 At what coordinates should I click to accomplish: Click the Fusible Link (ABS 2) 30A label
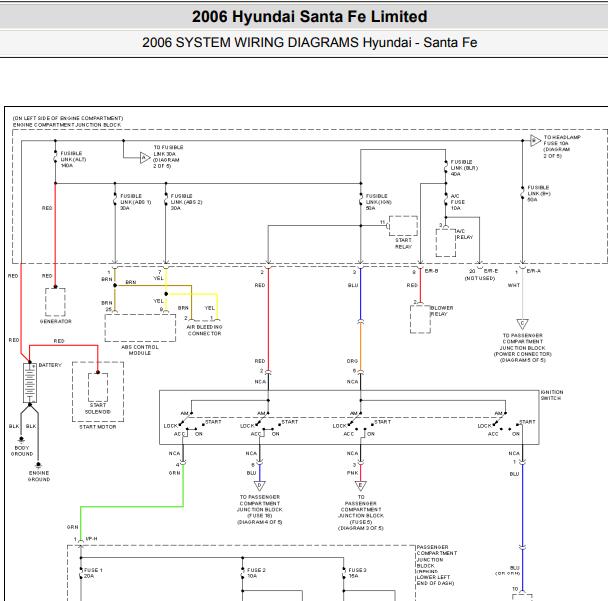tap(187, 202)
